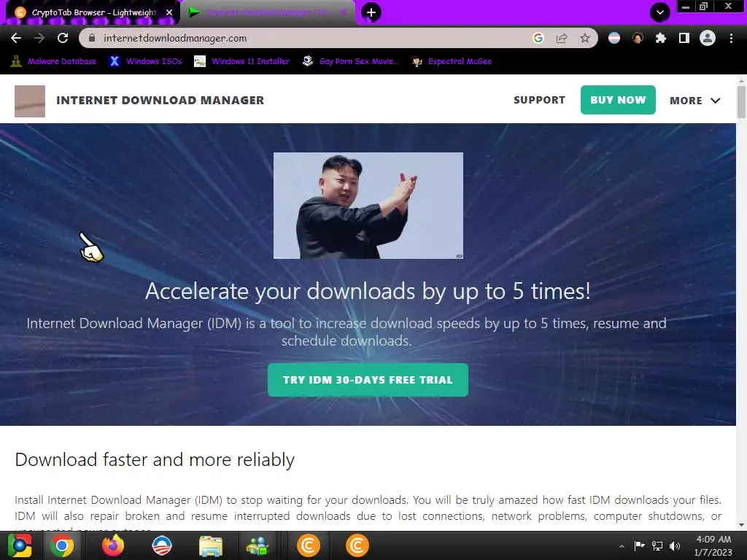Reload the current page
Screen dimensions: 747x560
(63, 38)
